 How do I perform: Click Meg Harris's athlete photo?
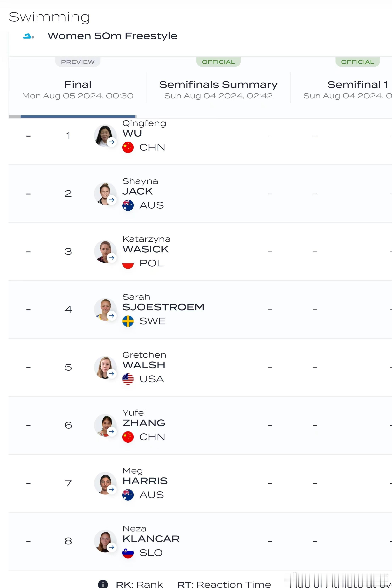(105, 483)
